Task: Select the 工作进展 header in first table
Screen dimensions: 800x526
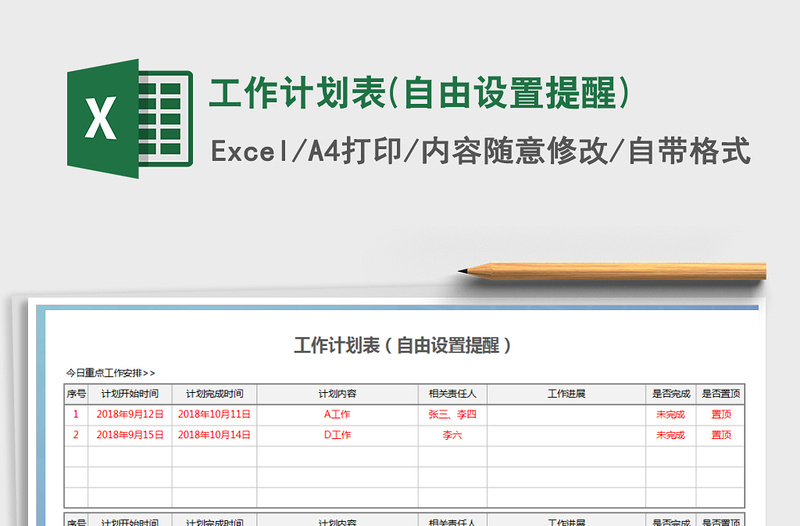Action: (x=566, y=394)
